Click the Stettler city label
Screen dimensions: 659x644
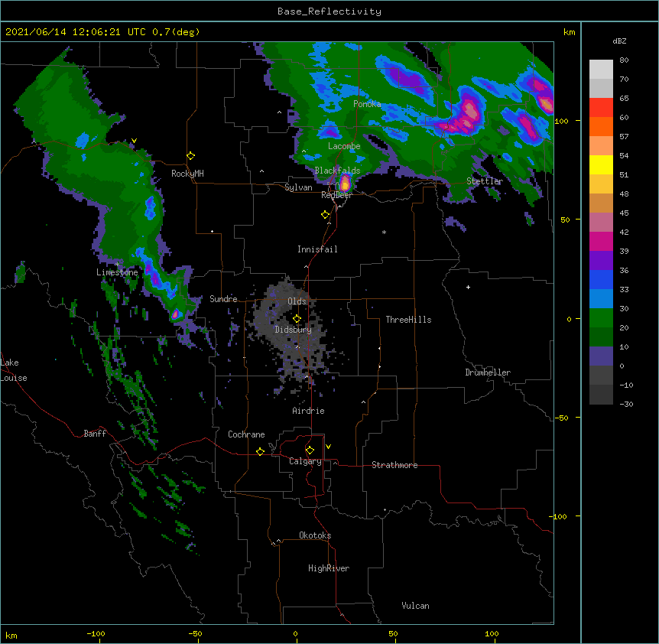[485, 181]
